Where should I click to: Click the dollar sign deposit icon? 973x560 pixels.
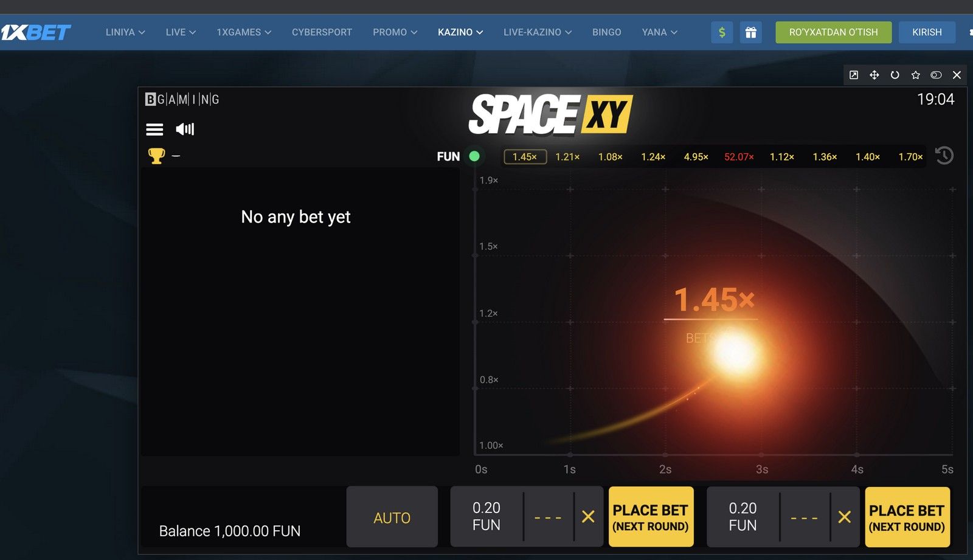pos(722,32)
